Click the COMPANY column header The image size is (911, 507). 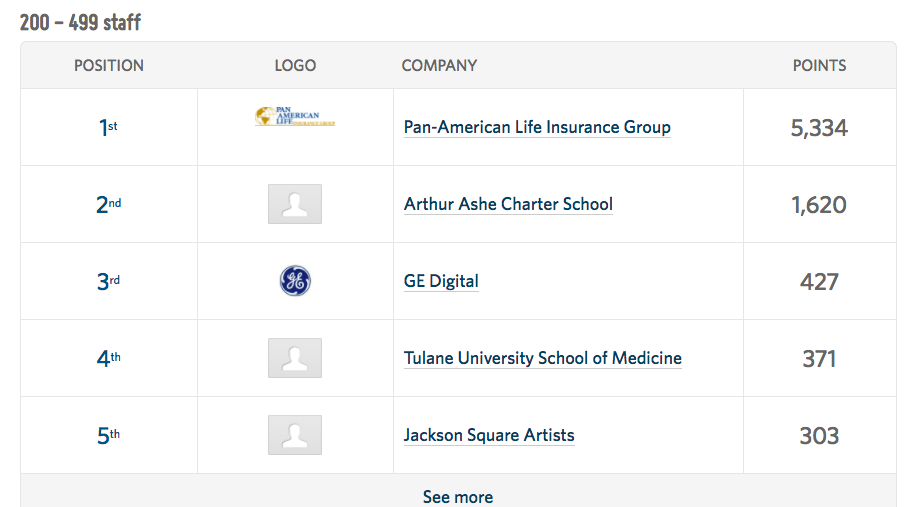tap(439, 66)
